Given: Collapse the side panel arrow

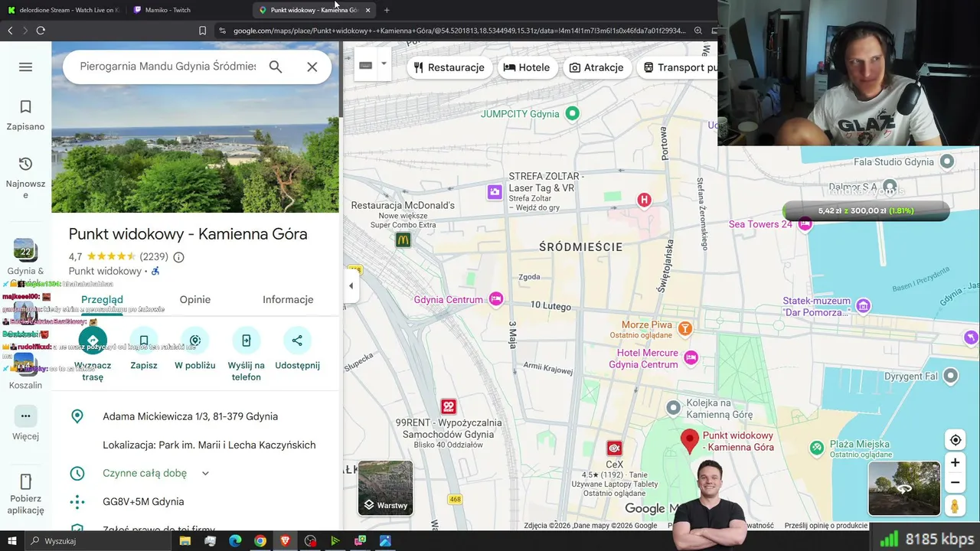Looking at the screenshot, I should 351,286.
